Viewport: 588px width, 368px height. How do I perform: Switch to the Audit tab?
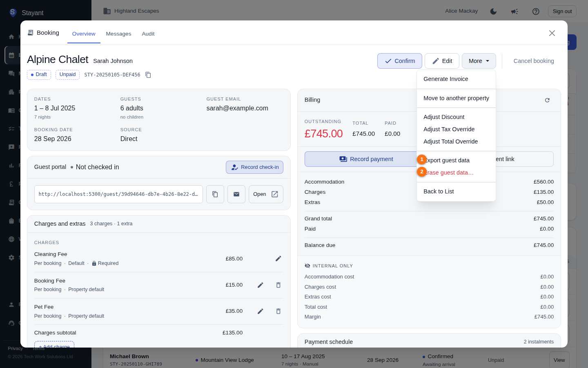click(148, 34)
